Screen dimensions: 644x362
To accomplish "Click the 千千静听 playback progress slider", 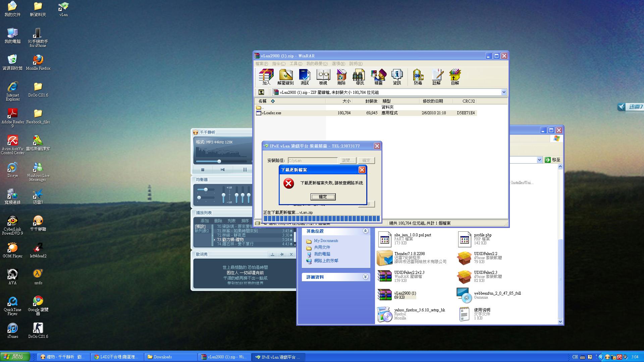I will pyautogui.click(x=219, y=161).
